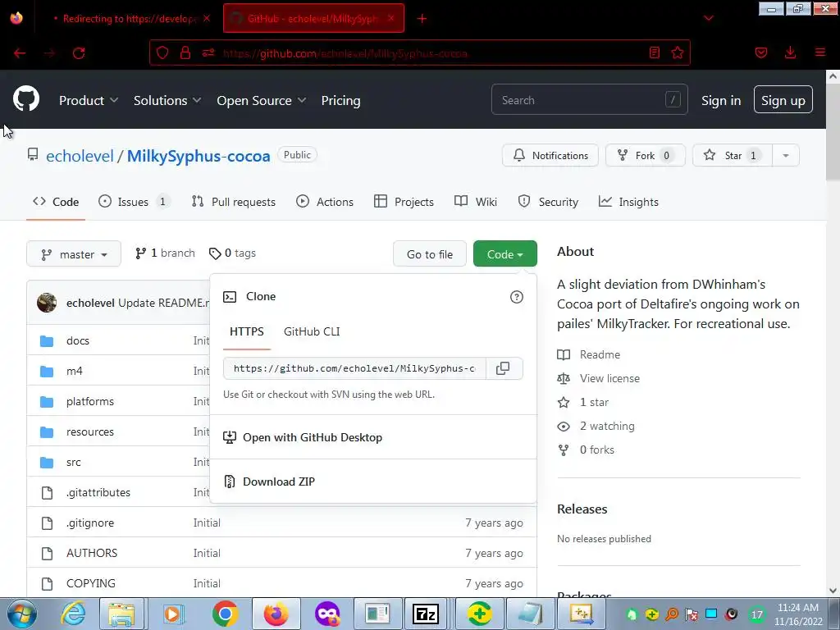Switch to the Issues tab

pos(134,202)
